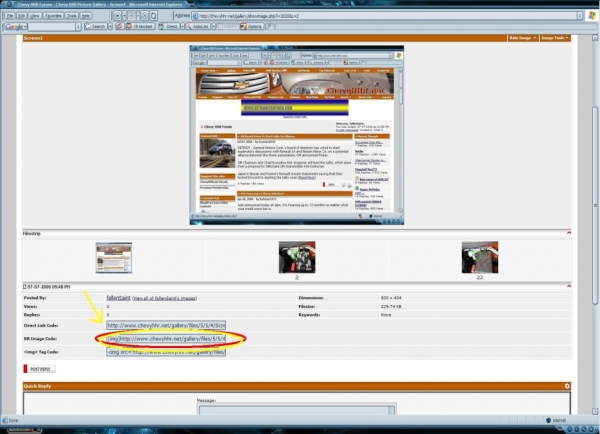600x434 pixels.
Task: Select the first filmstrip thumbnail
Action: tap(113, 258)
